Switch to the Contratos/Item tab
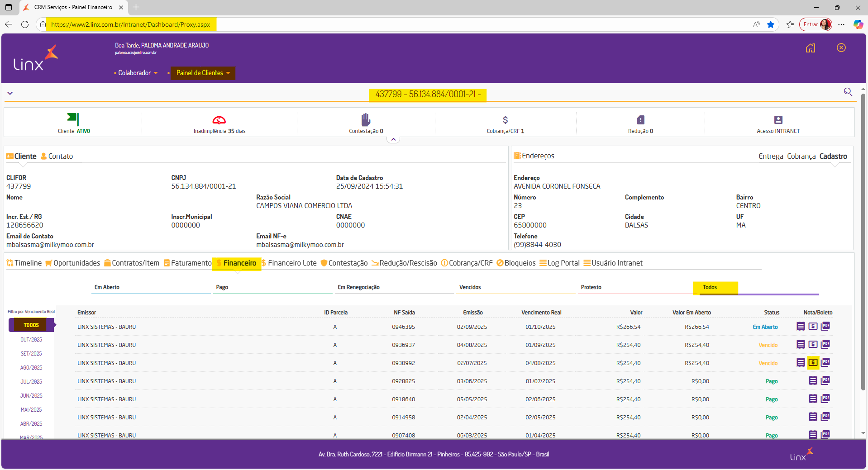868x470 pixels. [131, 263]
